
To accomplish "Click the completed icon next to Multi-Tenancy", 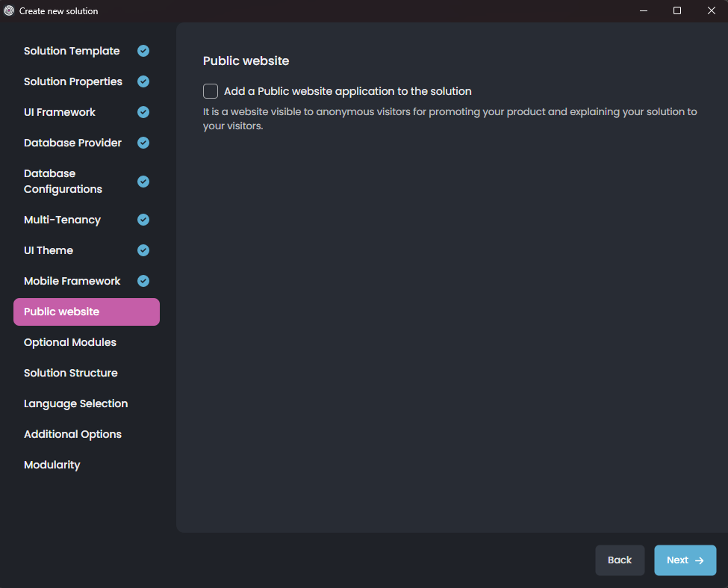I will 143,220.
